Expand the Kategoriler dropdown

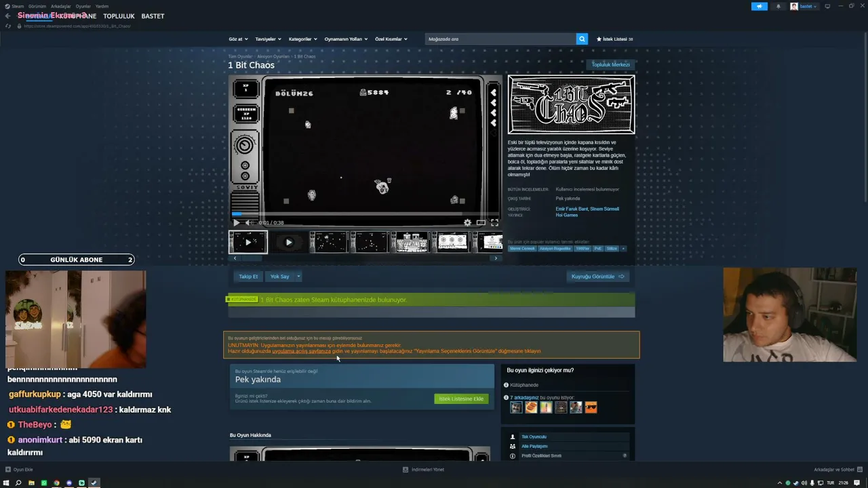tap(302, 39)
